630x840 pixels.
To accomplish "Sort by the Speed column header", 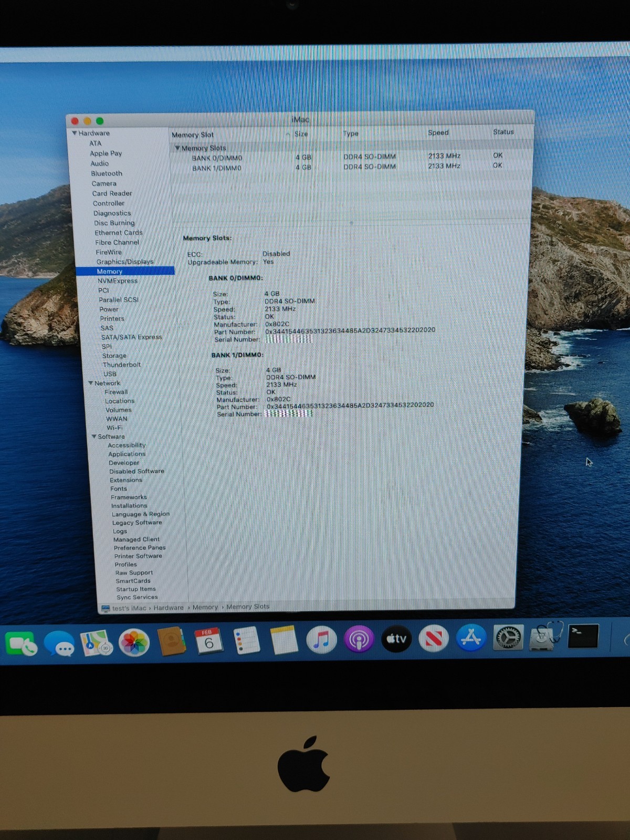I will coord(438,132).
